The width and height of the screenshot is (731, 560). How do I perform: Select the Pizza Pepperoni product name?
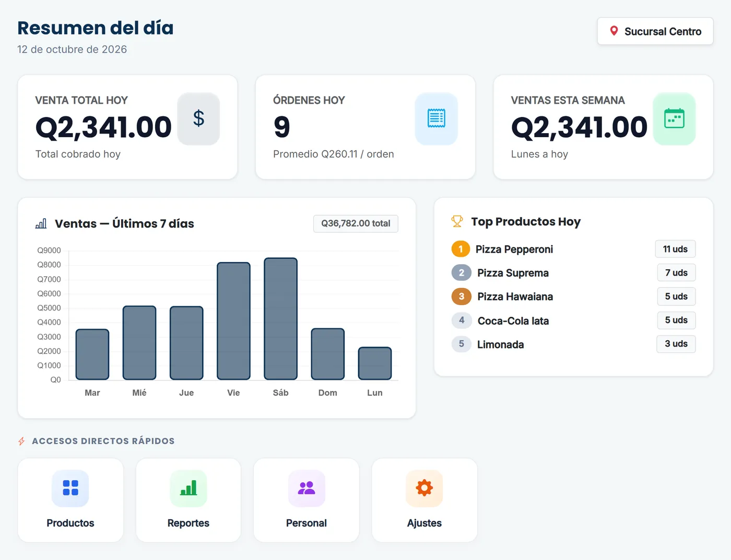(x=514, y=249)
